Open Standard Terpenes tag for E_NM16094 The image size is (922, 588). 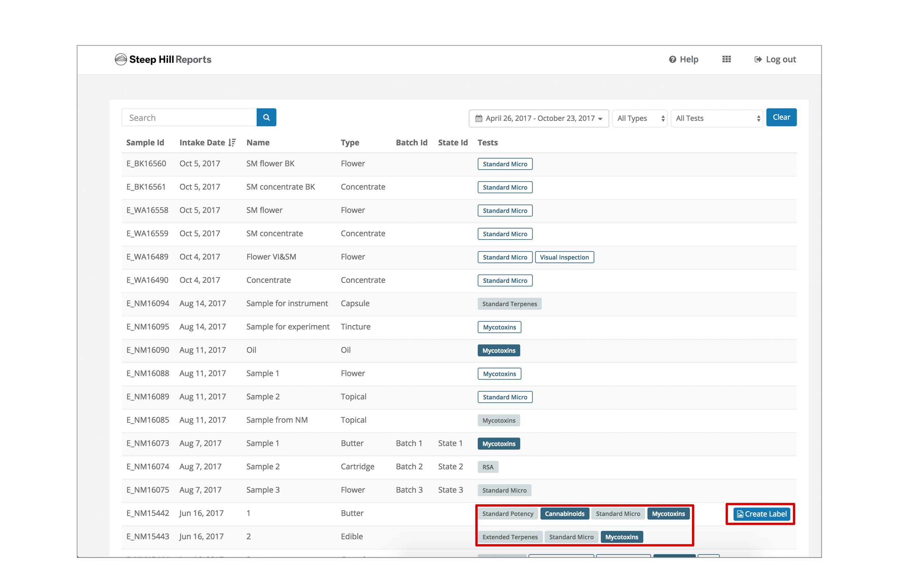pos(509,304)
